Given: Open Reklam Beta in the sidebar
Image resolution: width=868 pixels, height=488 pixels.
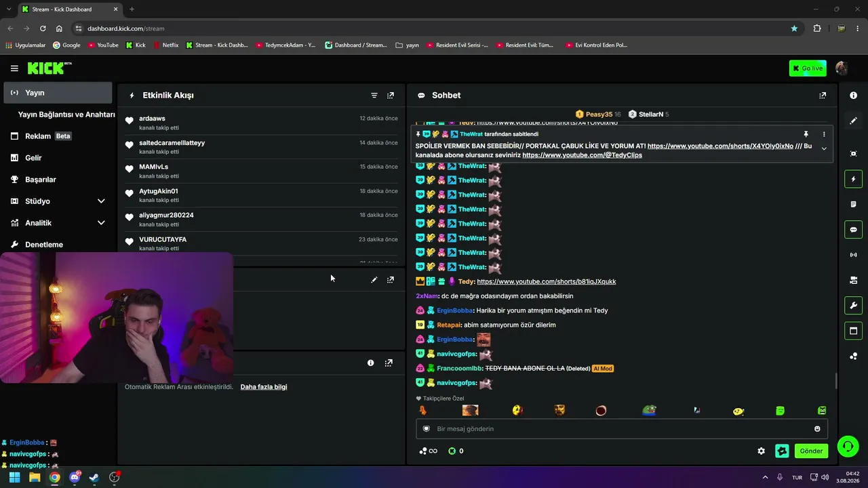Looking at the screenshot, I should [x=58, y=136].
